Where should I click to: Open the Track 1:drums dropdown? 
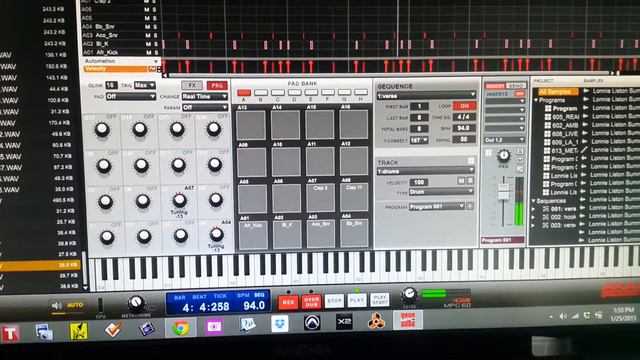tap(426, 171)
